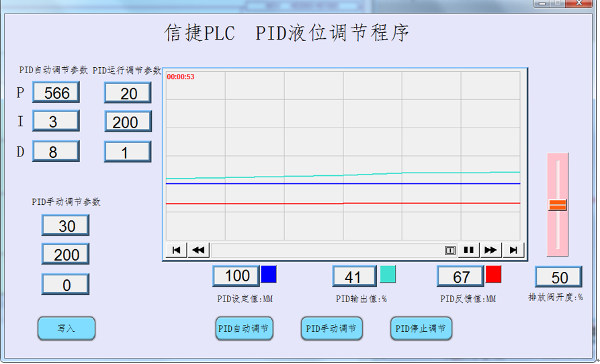Click the auto-tune P value field showing 566
This screenshot has height=364, width=600.
tap(56, 93)
